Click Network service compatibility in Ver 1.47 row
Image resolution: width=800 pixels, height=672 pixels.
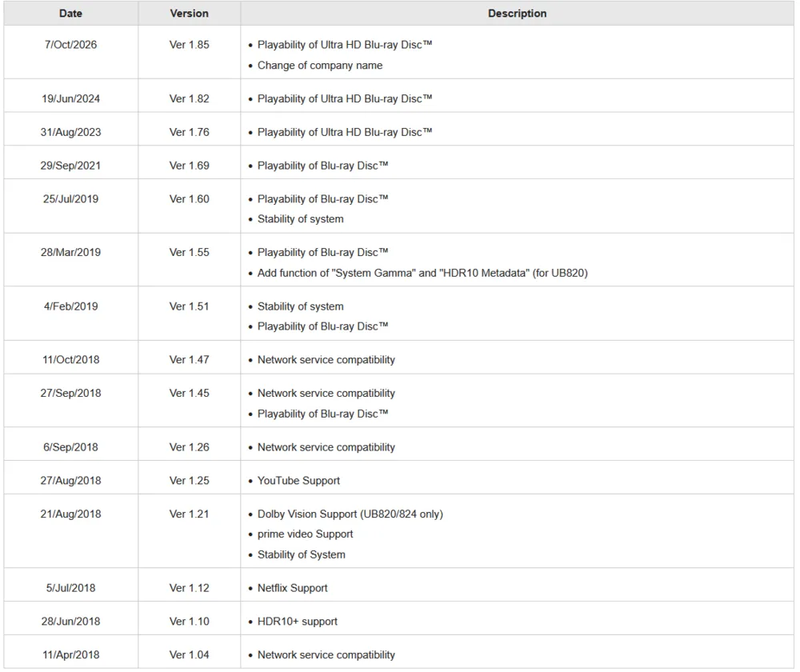tap(326, 360)
